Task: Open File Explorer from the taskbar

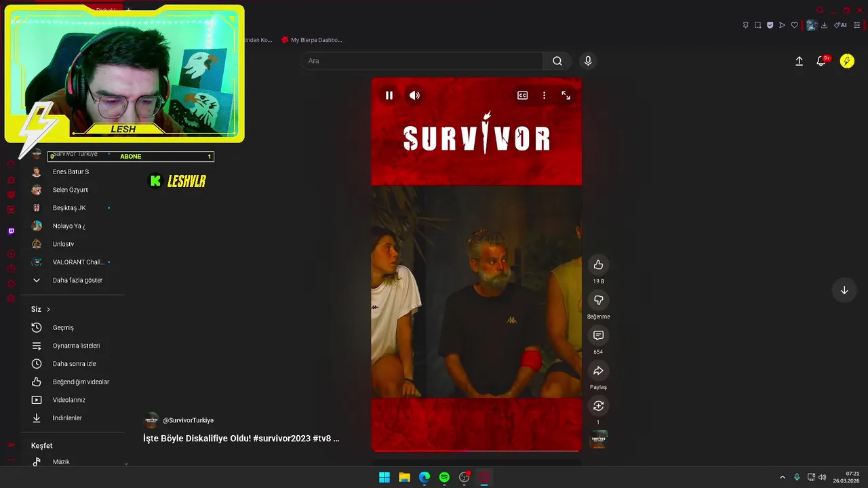Action: pos(404,477)
